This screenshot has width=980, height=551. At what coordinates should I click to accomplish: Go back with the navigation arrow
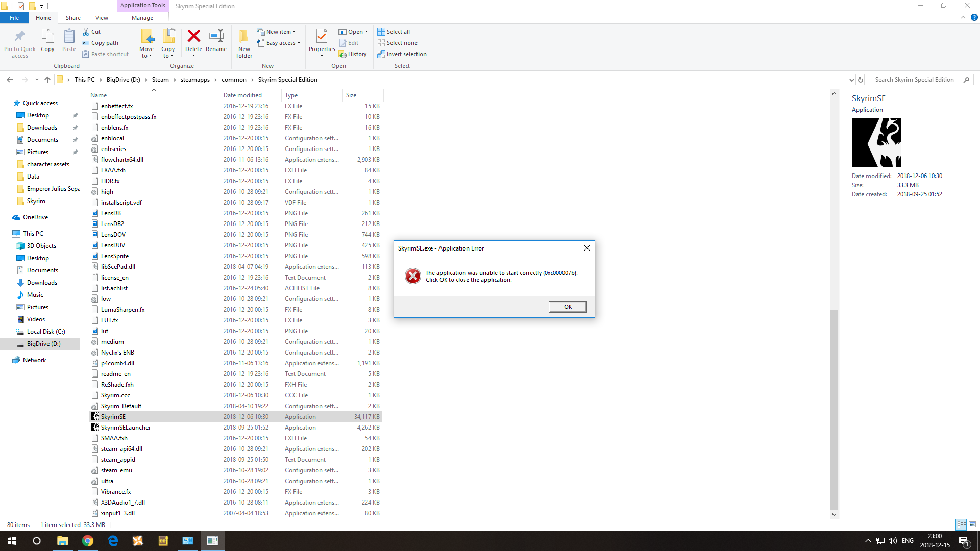tap(10, 80)
